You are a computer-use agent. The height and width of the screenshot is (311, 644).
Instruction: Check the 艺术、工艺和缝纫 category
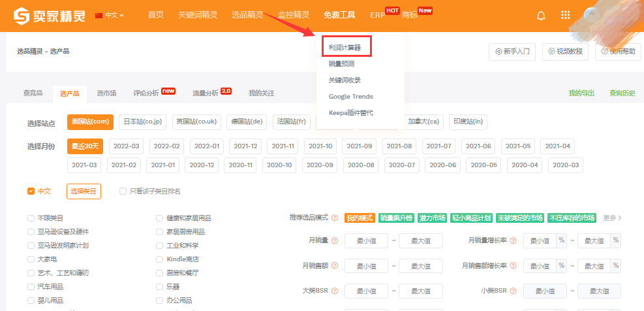point(31,273)
